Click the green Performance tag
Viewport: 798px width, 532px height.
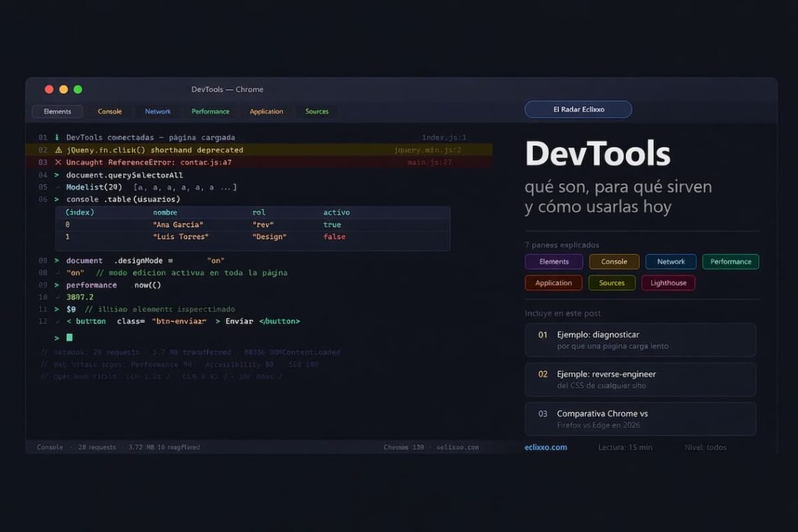pos(730,262)
